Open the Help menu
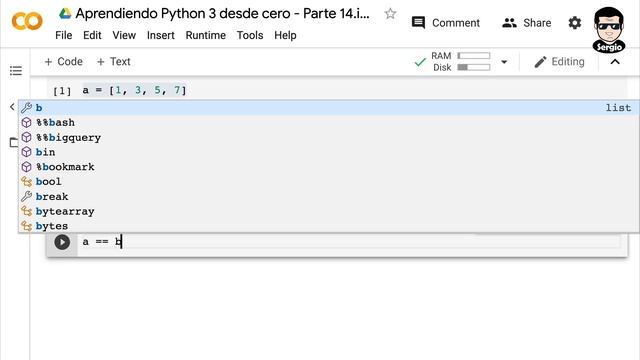Screen dimensions: 640x360 [x=285, y=36]
